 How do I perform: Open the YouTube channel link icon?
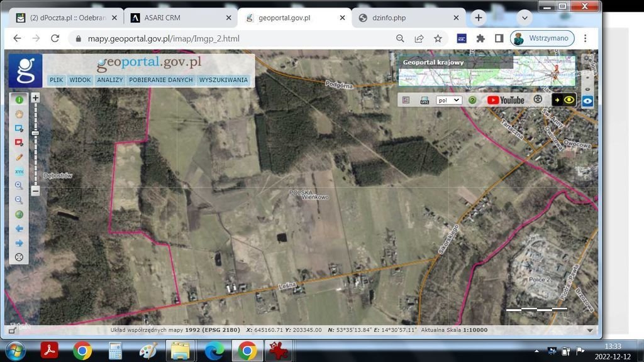[506, 100]
